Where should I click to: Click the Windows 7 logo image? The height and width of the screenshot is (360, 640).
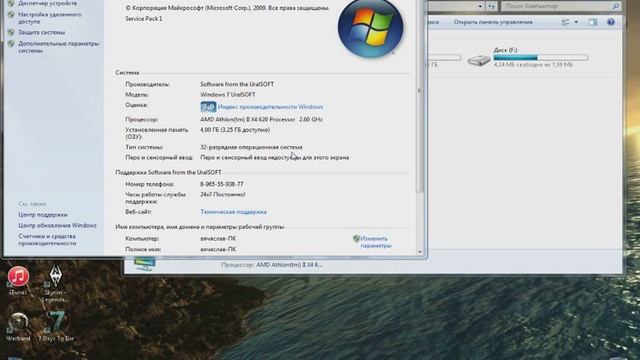(370, 29)
